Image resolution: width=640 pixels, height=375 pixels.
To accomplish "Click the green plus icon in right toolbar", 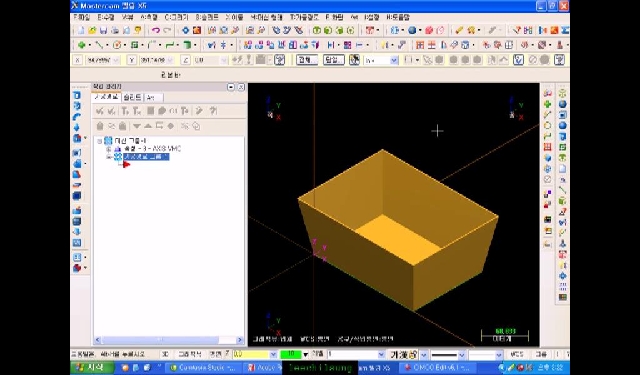I will pos(547,104).
